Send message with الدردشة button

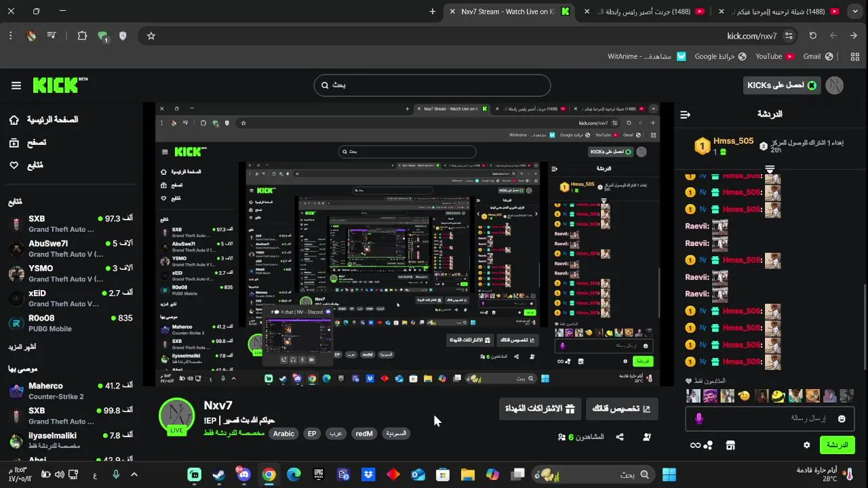(837, 445)
